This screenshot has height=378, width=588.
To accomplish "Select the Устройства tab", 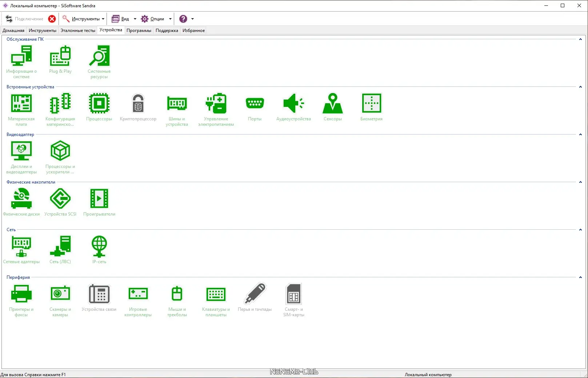I will click(x=111, y=30).
